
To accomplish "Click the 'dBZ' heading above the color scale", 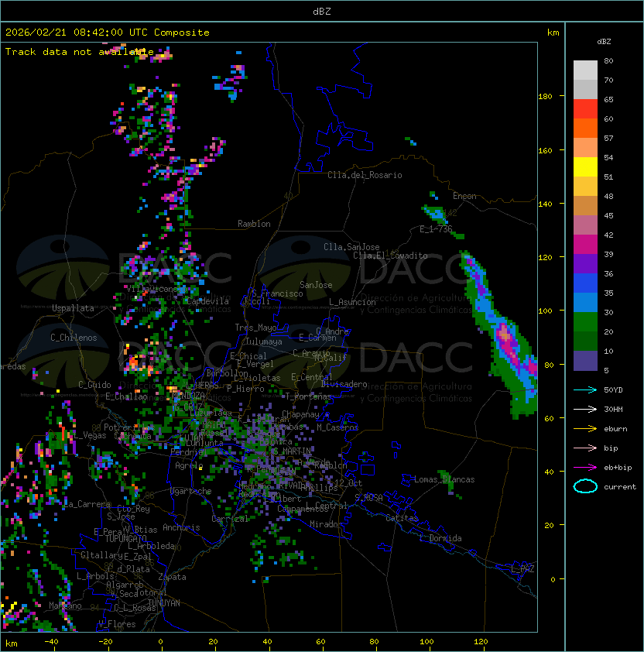I will tap(604, 42).
